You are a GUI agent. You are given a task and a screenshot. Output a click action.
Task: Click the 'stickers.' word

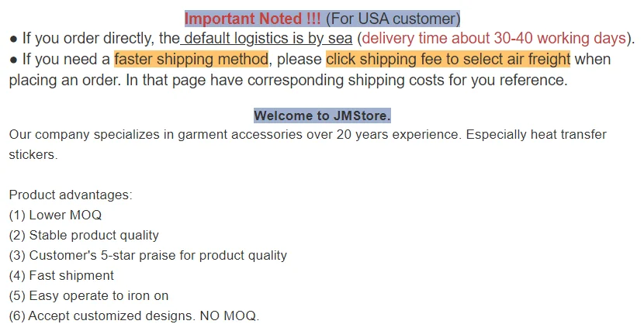33,154
